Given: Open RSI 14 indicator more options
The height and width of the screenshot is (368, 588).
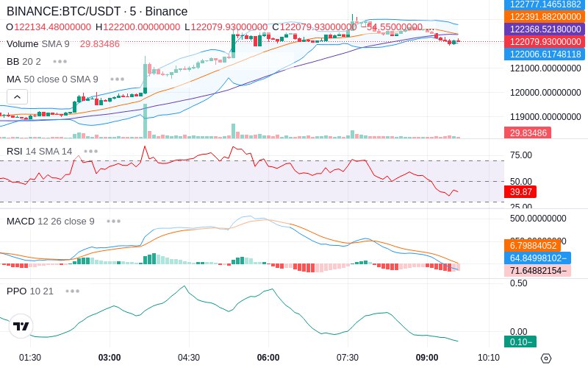Looking at the screenshot, I should [x=90, y=152].
